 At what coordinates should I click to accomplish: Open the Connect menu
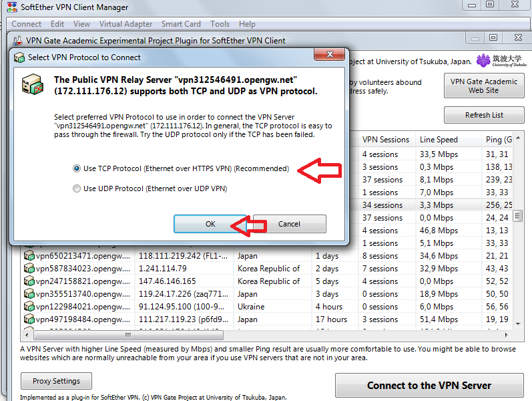(26, 24)
